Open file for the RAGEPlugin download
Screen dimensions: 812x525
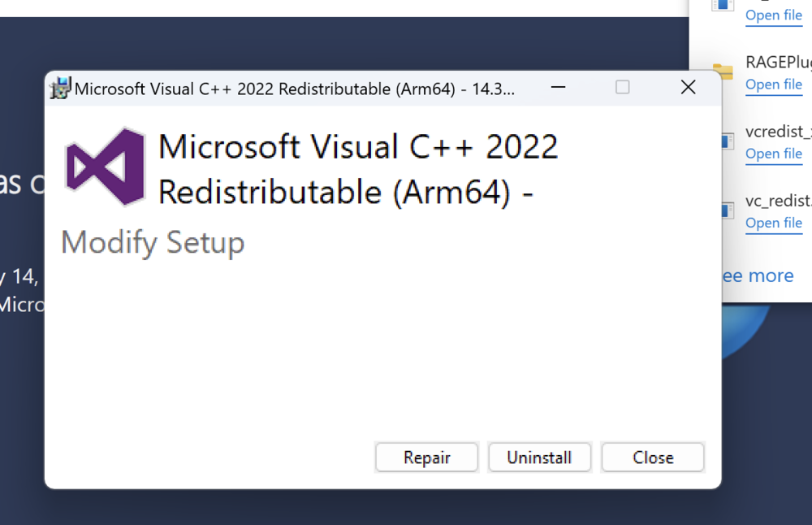click(773, 85)
